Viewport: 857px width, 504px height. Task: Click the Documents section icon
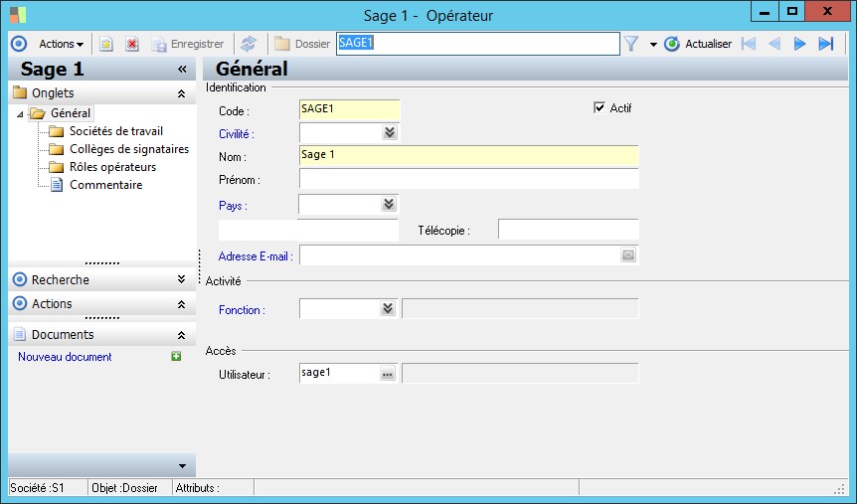20,335
